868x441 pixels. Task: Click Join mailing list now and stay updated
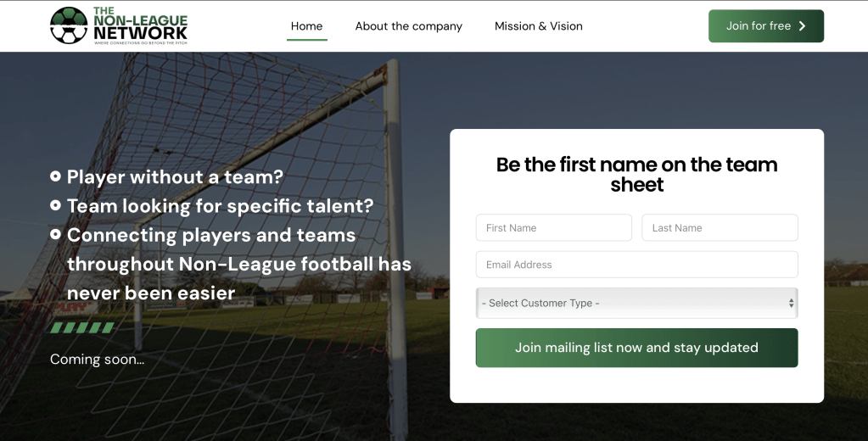click(636, 348)
